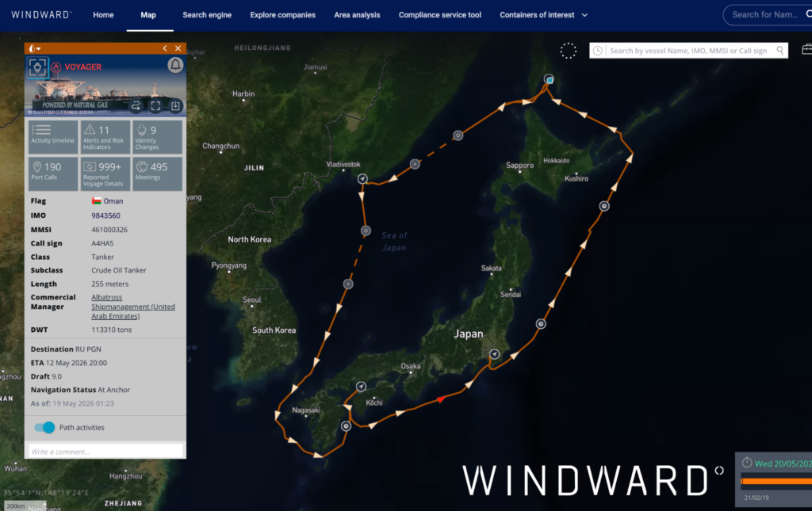Open the Identity Changes tile
Image resolution: width=812 pixels, height=511 pixels.
coord(157,137)
